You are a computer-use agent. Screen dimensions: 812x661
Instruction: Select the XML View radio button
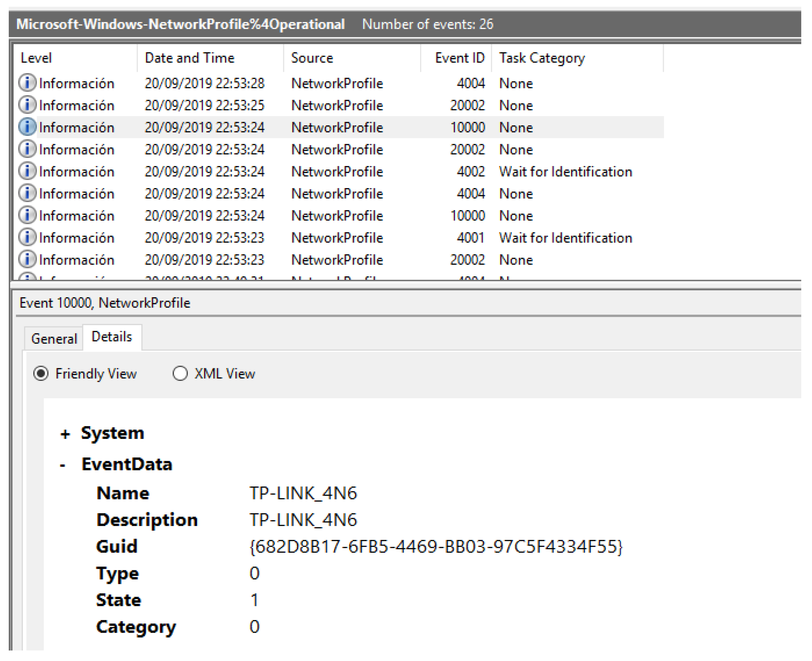pos(180,374)
